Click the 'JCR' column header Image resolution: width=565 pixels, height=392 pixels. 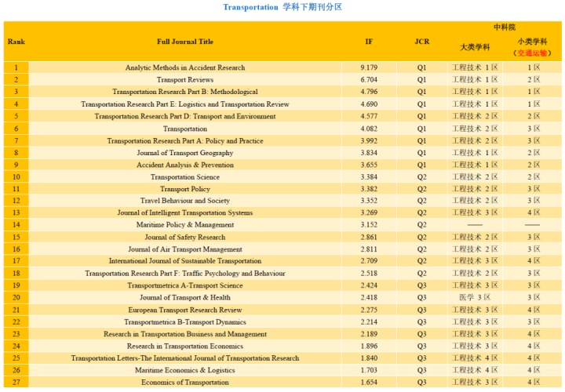pyautogui.click(x=422, y=42)
